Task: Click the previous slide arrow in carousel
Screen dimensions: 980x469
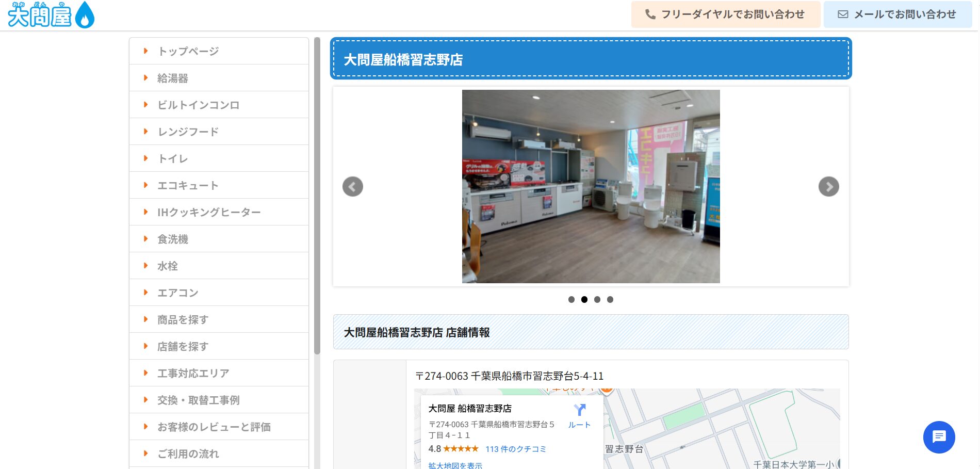Action: [353, 187]
